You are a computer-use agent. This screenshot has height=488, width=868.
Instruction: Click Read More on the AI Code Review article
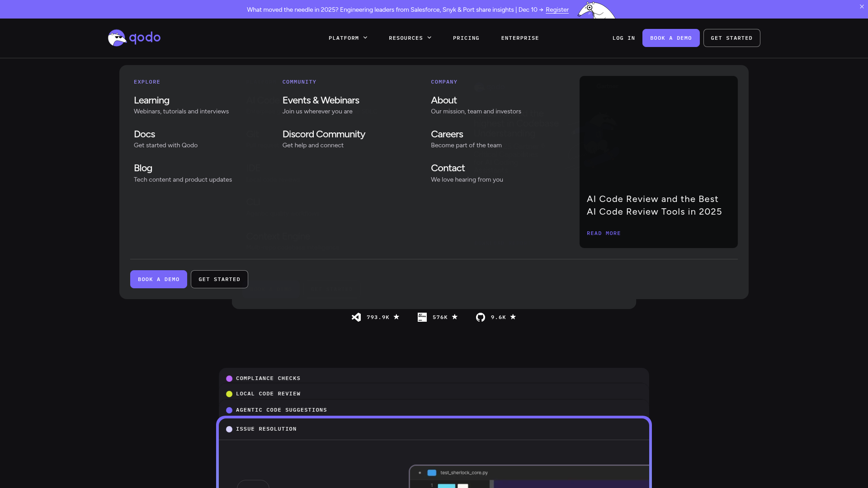604,233
